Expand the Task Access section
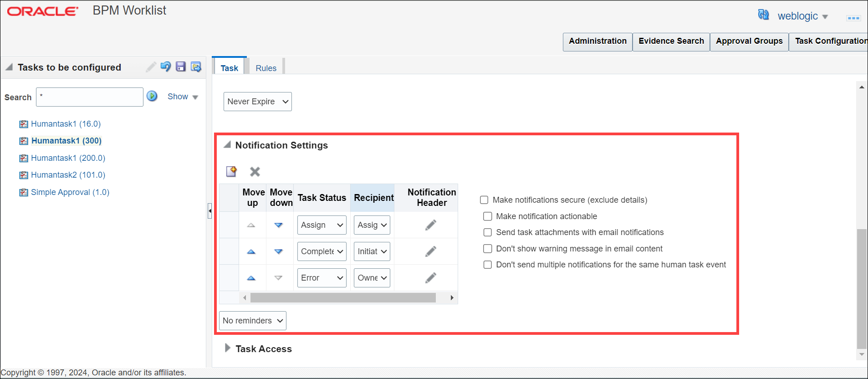The width and height of the screenshot is (868, 379). point(227,348)
